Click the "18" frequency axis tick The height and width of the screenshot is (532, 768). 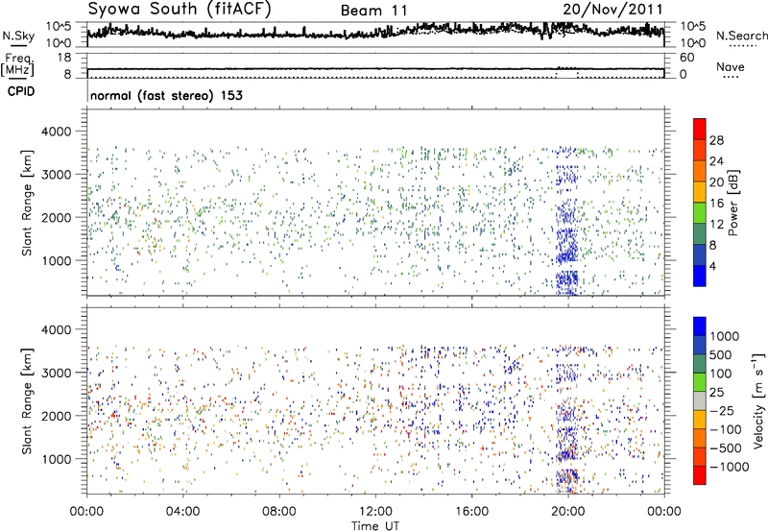pyautogui.click(x=64, y=58)
